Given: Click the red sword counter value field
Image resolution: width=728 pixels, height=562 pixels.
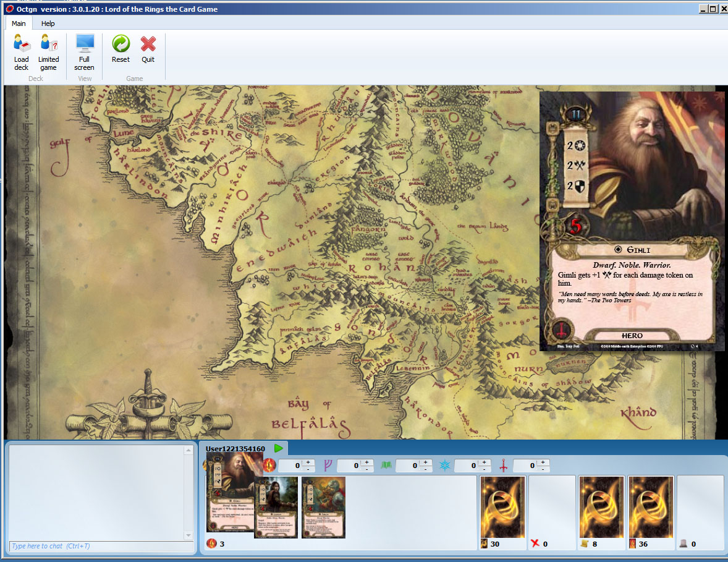Looking at the screenshot, I should coord(525,466).
